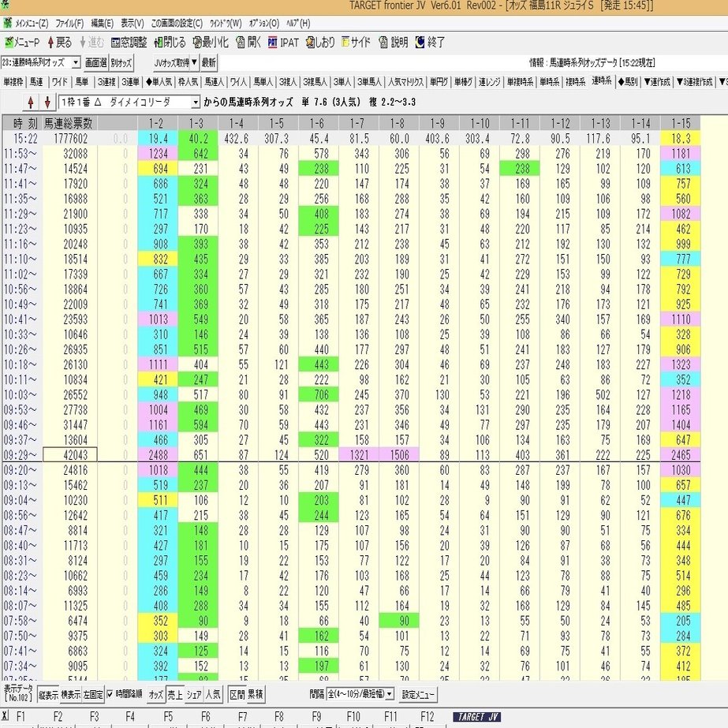Viewport: 728px width, 728px height.
Task: Expand the ▼連作成 menu
Action: point(657,82)
